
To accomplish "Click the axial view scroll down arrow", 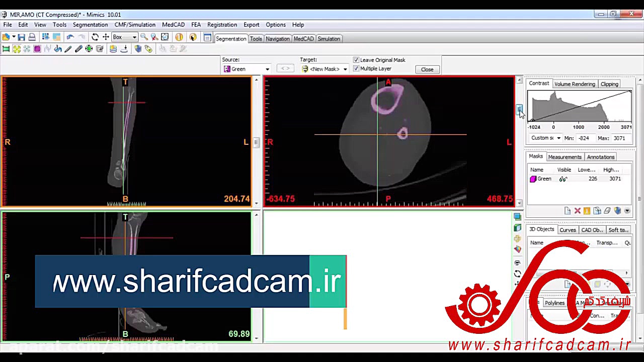I will point(519,203).
